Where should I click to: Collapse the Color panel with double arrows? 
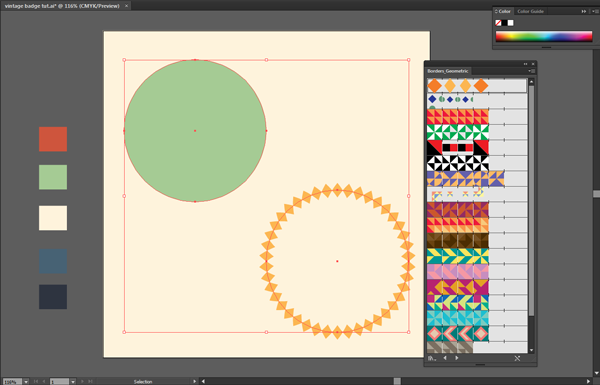pos(584,11)
